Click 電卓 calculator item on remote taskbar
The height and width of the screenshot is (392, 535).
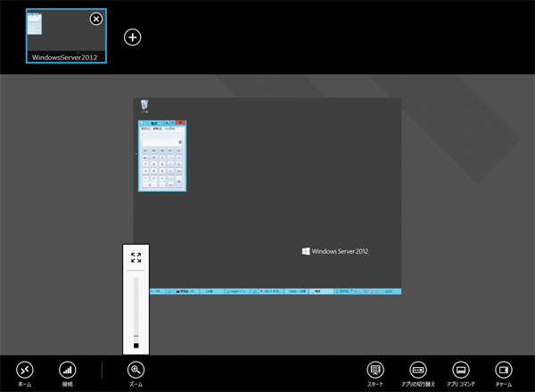coord(321,291)
